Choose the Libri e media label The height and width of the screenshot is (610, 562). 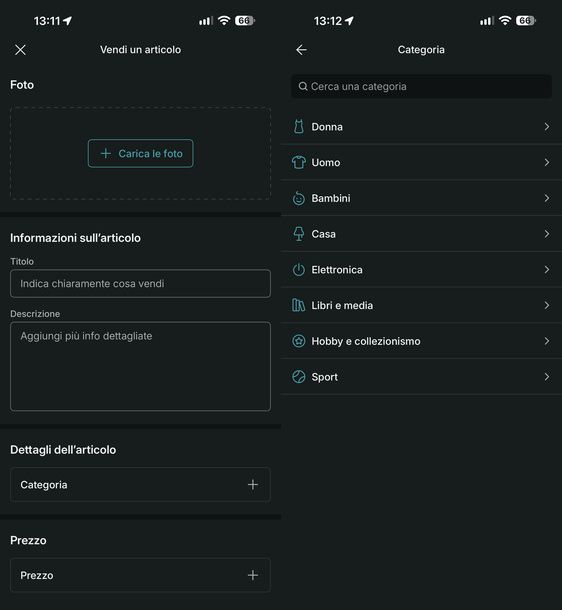(342, 306)
